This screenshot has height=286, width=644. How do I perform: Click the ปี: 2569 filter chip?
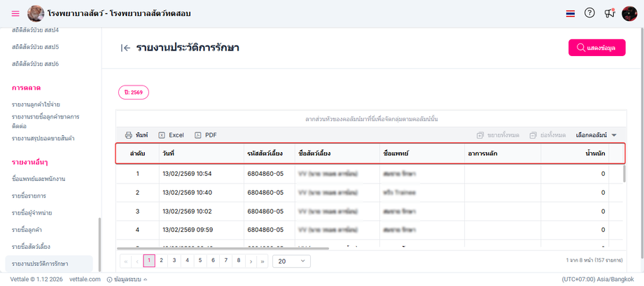point(134,93)
